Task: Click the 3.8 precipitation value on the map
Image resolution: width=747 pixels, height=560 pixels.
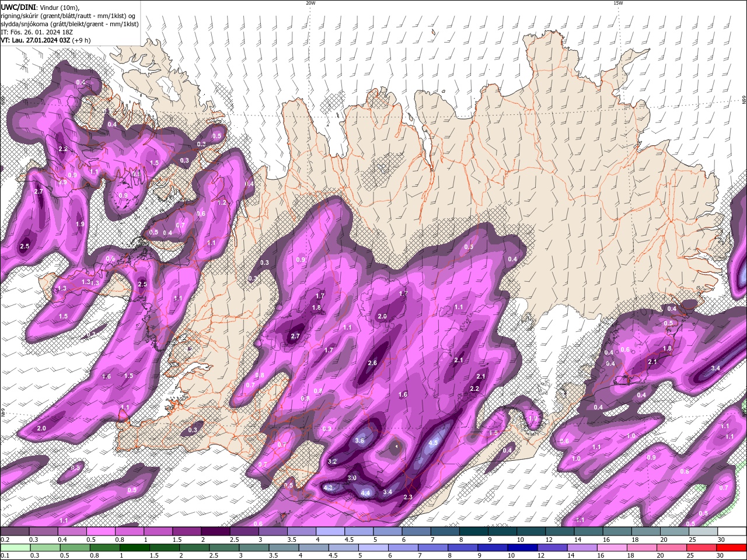Action: click(x=359, y=440)
